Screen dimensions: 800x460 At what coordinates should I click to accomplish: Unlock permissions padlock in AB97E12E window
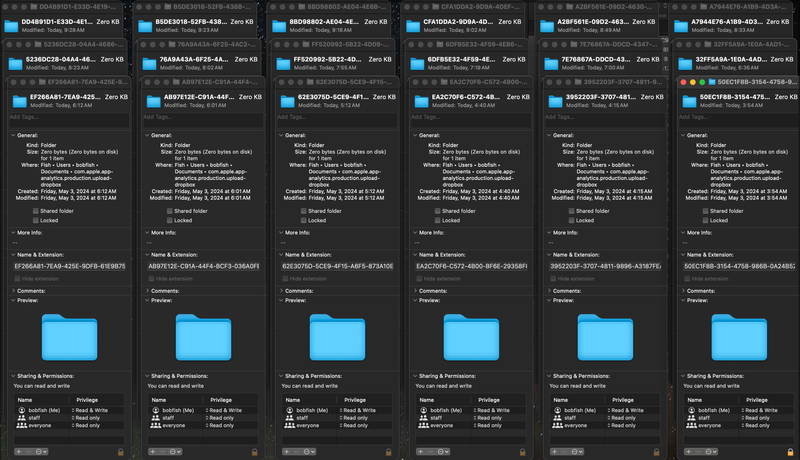[255, 452]
